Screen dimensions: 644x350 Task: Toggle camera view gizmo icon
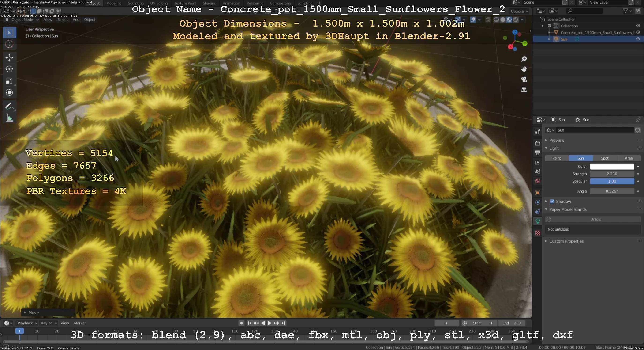coord(524,79)
